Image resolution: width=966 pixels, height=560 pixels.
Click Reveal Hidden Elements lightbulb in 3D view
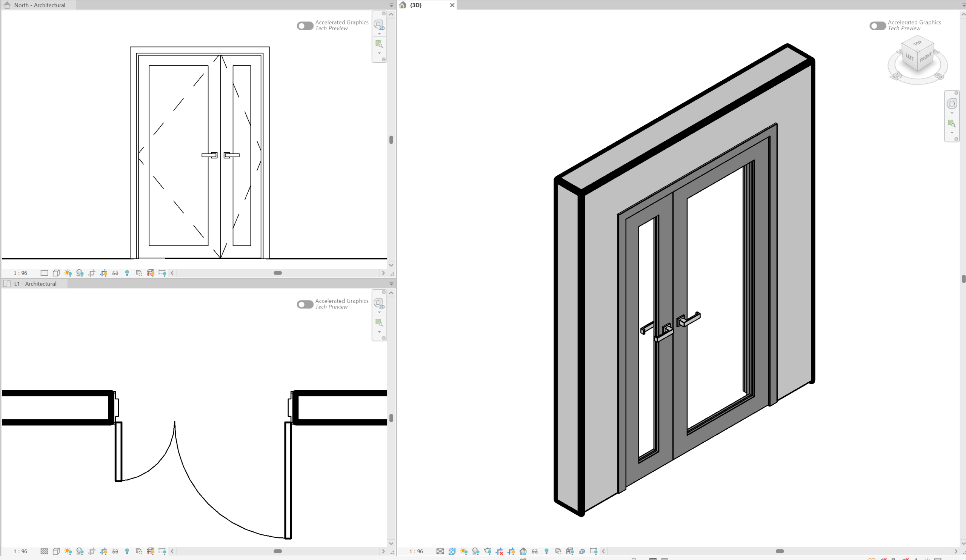pyautogui.click(x=546, y=551)
